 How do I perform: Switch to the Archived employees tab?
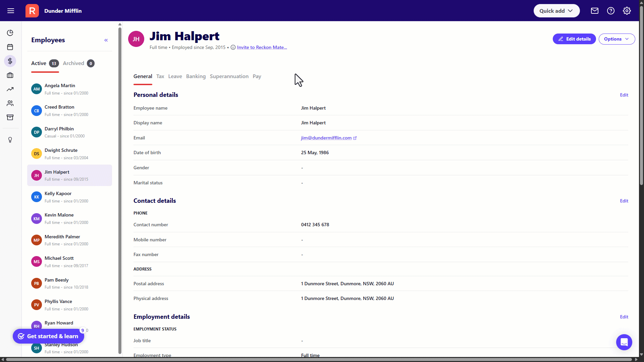[x=78, y=63]
